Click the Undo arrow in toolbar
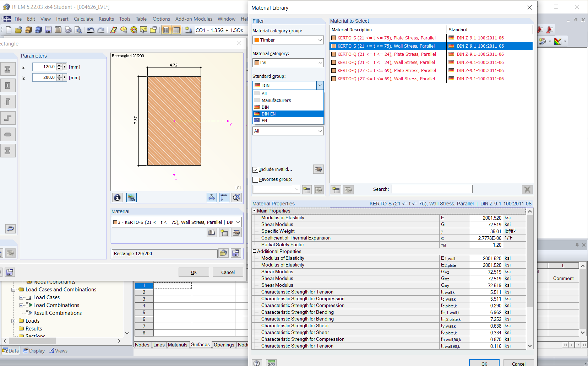The height and width of the screenshot is (366, 588). pyautogui.click(x=91, y=30)
